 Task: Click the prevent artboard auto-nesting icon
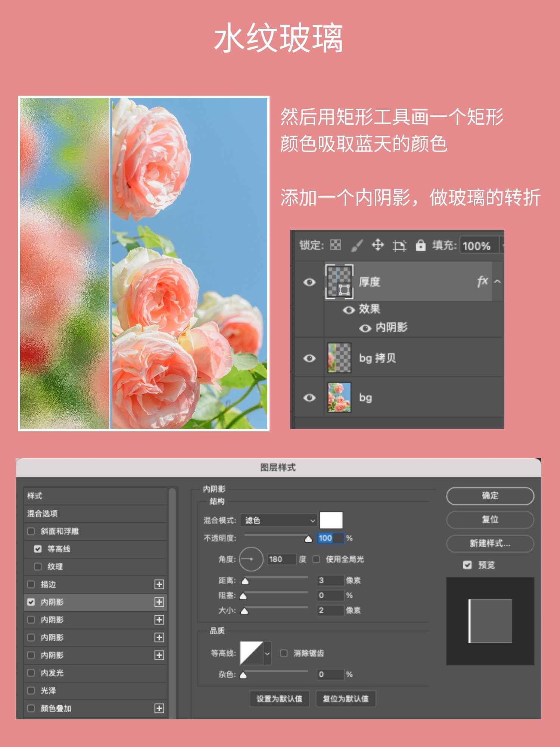click(399, 246)
